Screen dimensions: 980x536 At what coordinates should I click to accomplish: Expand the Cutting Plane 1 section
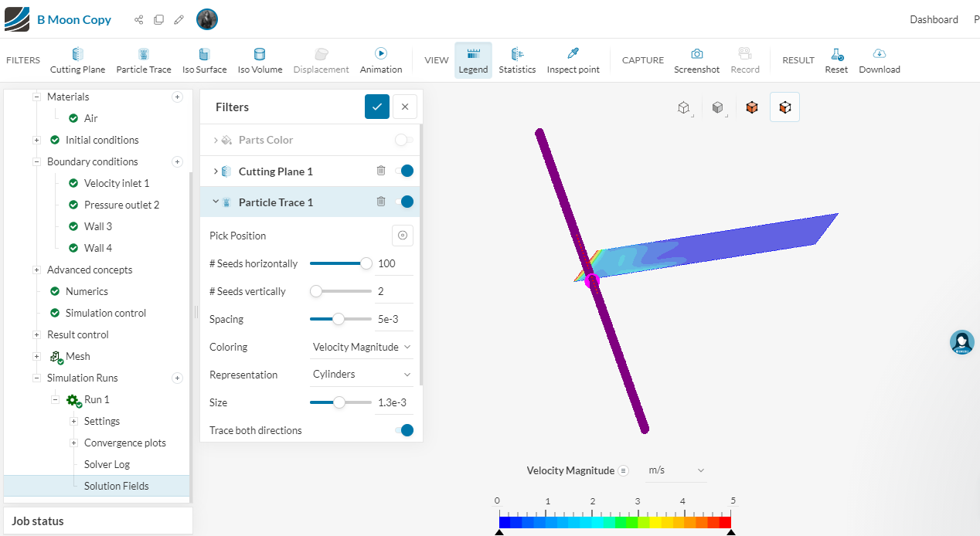[x=216, y=171]
